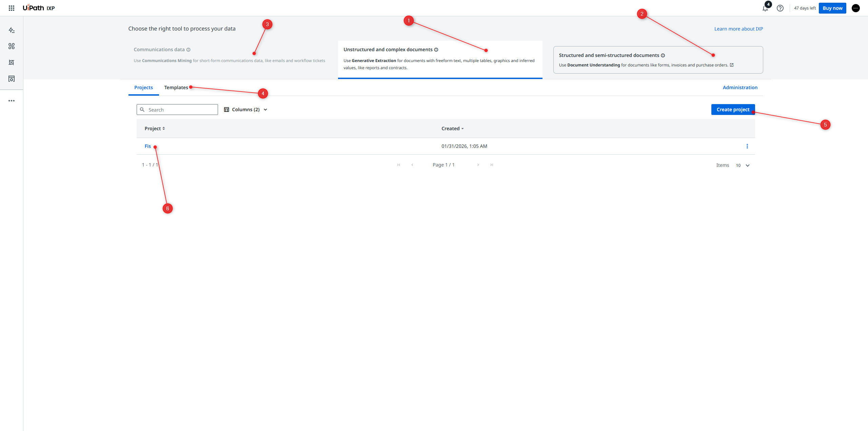Click the help question mark icon
Viewport: 868px width, 431px height.
point(780,8)
